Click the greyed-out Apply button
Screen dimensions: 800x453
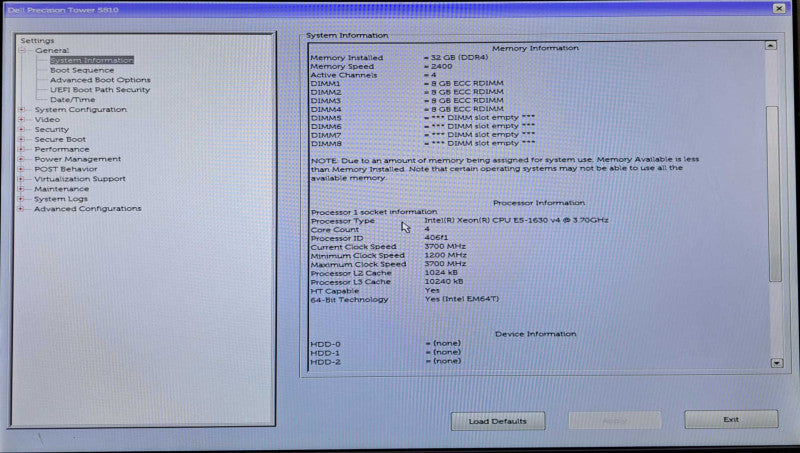(615, 421)
